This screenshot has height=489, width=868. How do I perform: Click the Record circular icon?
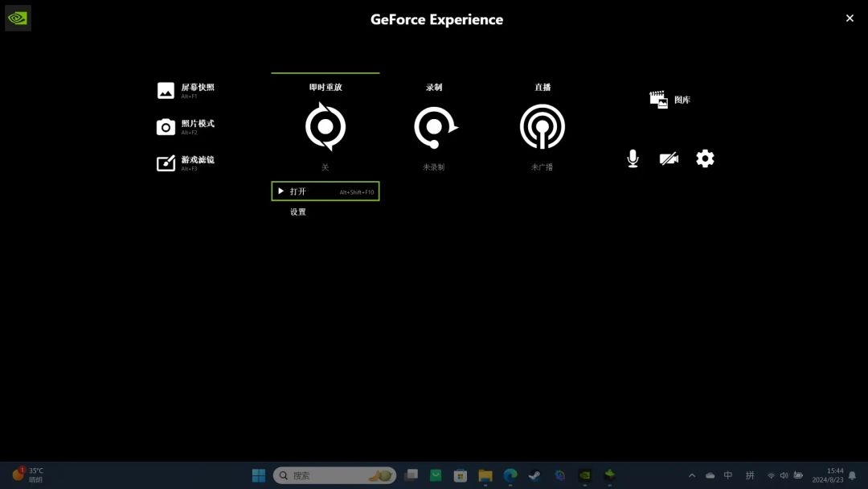point(434,127)
